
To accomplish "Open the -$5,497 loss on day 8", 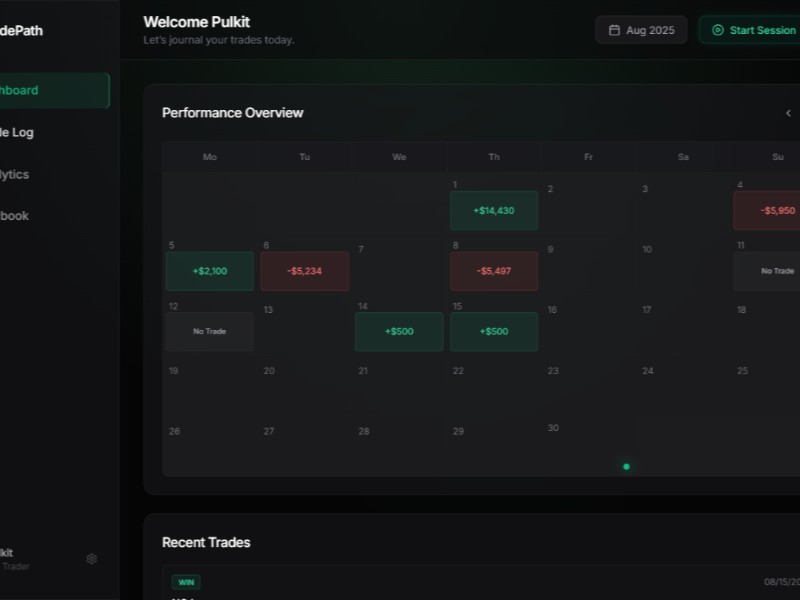I will [x=493, y=271].
